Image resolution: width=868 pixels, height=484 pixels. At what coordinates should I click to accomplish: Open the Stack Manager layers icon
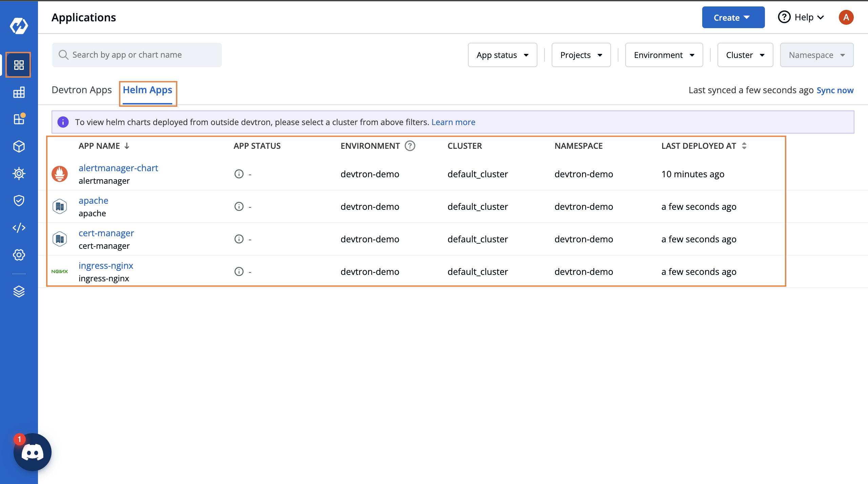(19, 291)
